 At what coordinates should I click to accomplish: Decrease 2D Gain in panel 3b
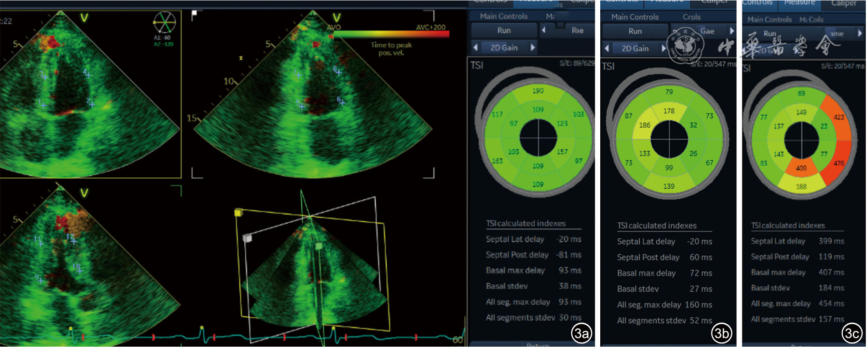click(607, 48)
